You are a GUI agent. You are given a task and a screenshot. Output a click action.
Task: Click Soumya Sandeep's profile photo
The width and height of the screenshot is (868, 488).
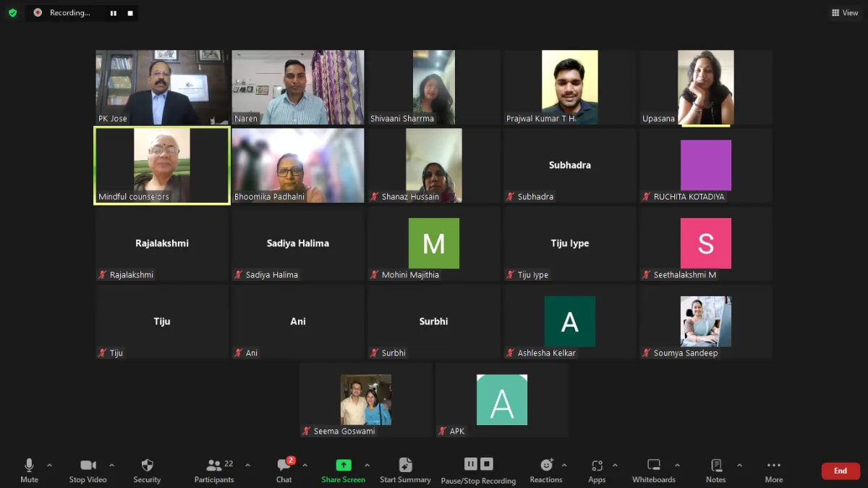point(706,321)
